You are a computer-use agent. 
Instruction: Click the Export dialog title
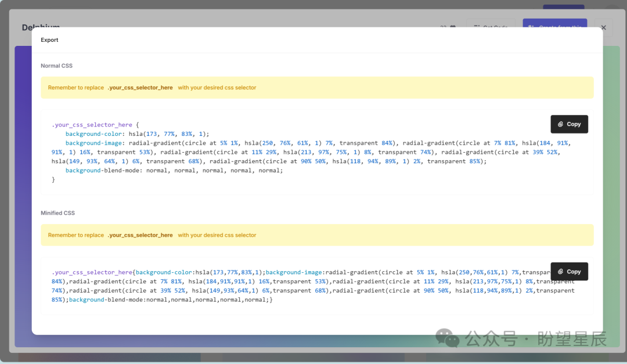(49, 39)
